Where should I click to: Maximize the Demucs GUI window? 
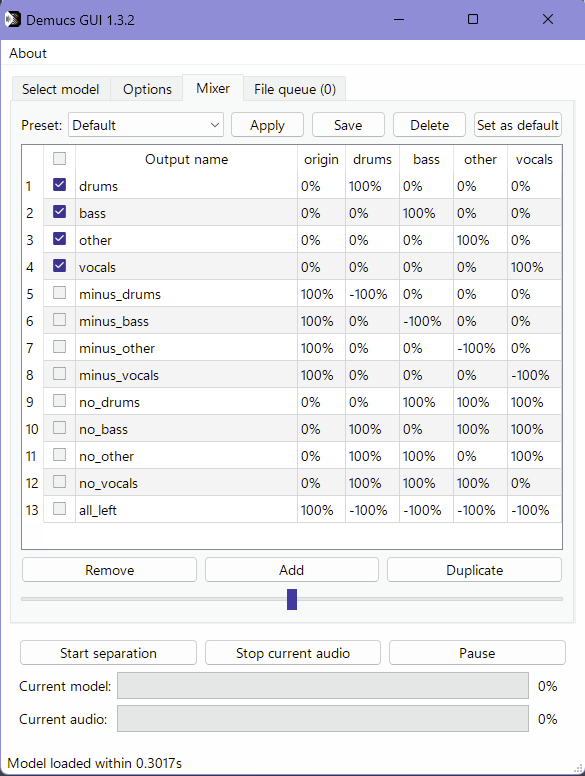pyautogui.click(x=473, y=19)
